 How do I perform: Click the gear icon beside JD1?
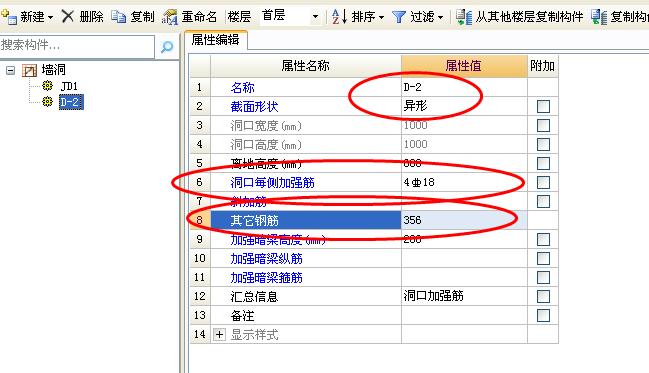(x=48, y=86)
